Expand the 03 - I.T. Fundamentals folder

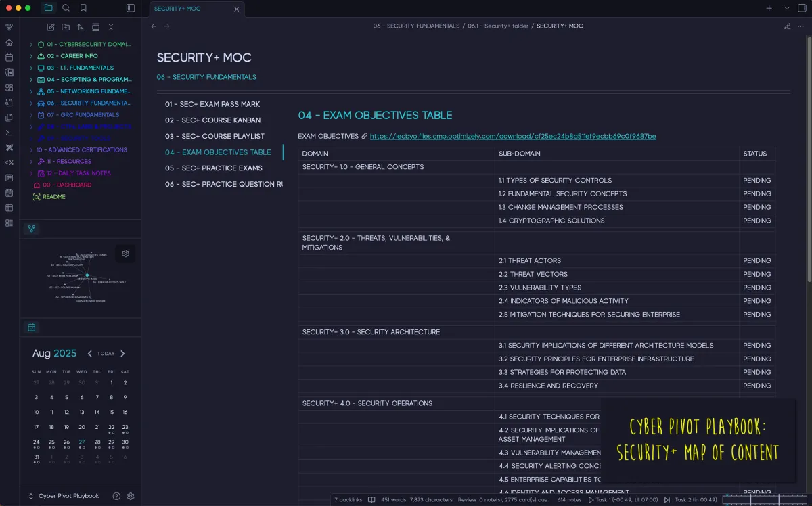pyautogui.click(x=31, y=68)
